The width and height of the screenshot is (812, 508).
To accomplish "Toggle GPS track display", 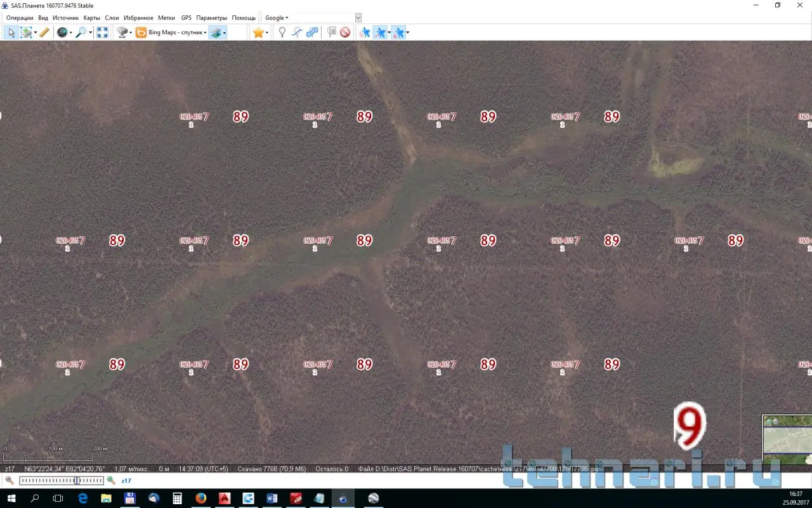I will pyautogui.click(x=380, y=32).
